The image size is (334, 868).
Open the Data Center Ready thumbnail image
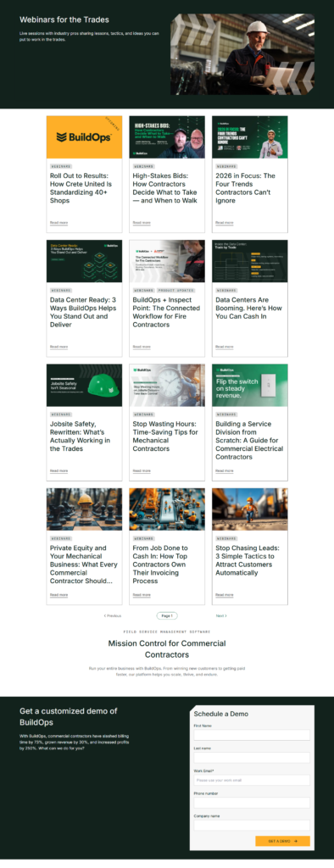click(x=84, y=261)
